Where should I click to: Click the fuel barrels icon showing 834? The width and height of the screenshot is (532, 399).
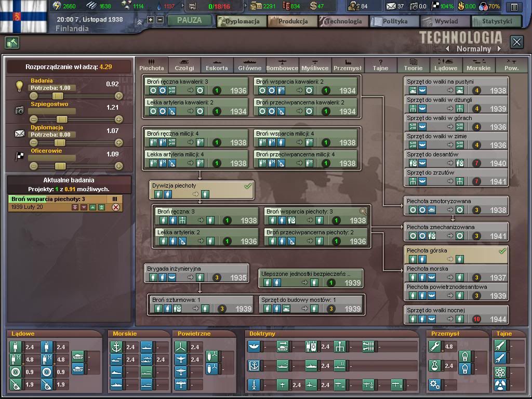tap(286, 6)
